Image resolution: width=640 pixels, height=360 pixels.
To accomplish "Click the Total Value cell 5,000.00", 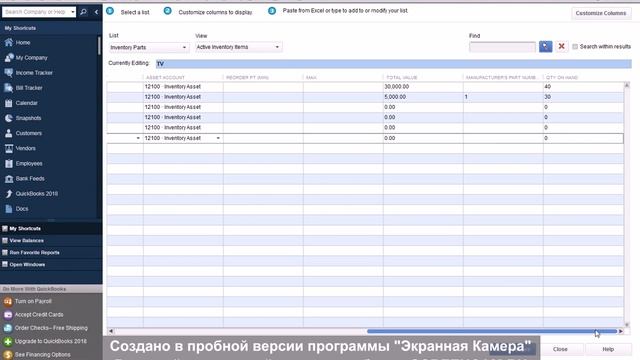I will [423, 97].
